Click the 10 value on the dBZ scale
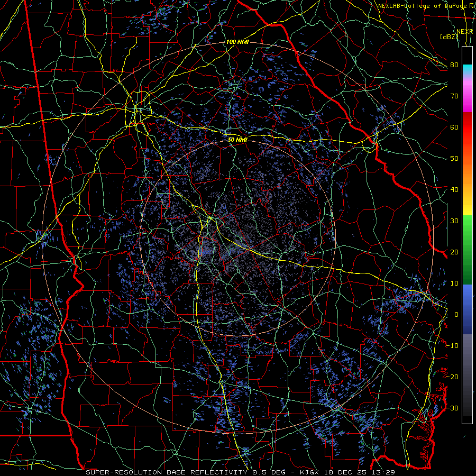Screen dimensions: 476x476 pos(454,283)
